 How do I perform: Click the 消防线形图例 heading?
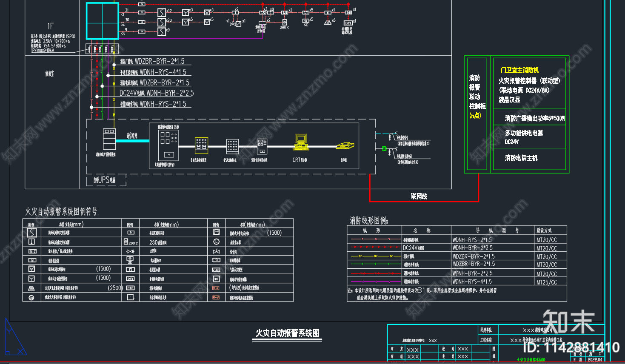(369, 220)
